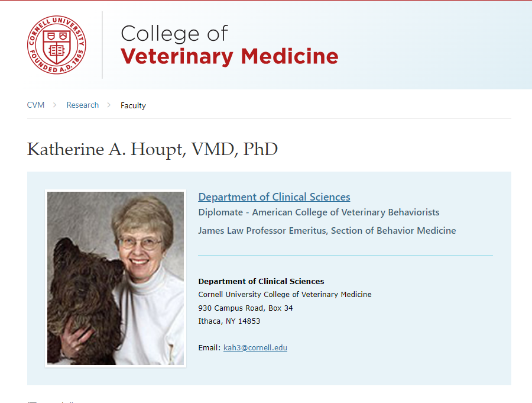Click the red "Veterinary Medicine" header text
Image resolution: width=532 pixels, height=403 pixels.
tap(229, 57)
